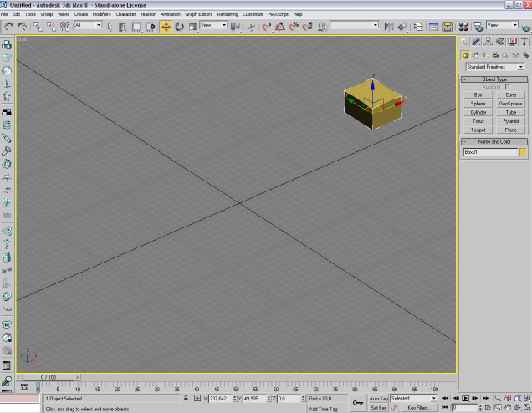The height and width of the screenshot is (413, 532).
Task: Select the Move tool in main toolbar
Action: 166,26
